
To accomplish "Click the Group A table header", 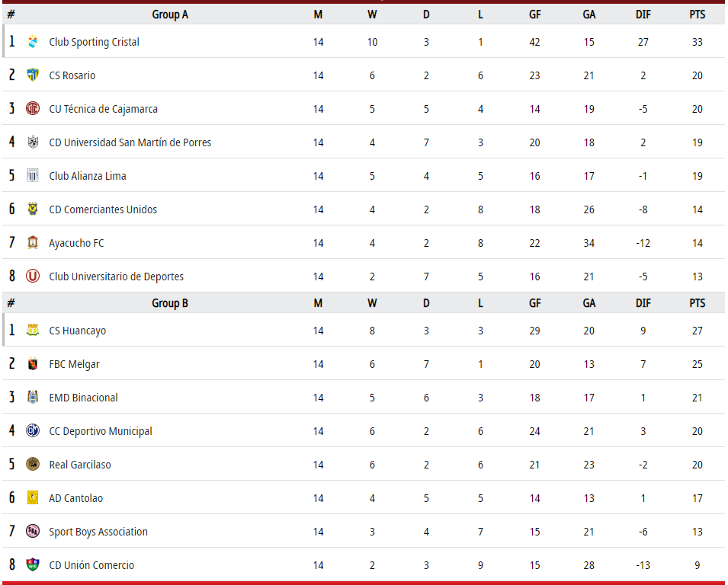I will click(170, 14).
